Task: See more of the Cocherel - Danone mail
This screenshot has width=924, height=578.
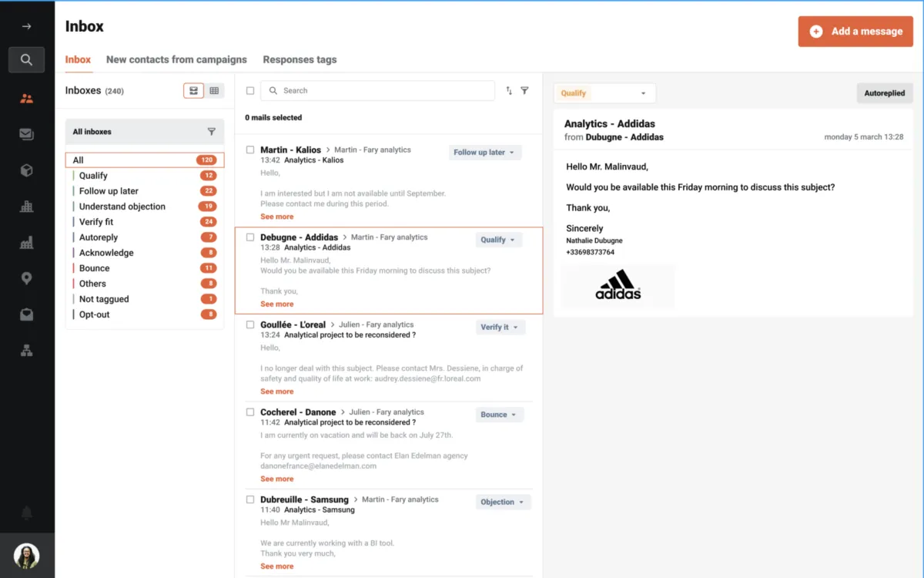Action: tap(276, 479)
